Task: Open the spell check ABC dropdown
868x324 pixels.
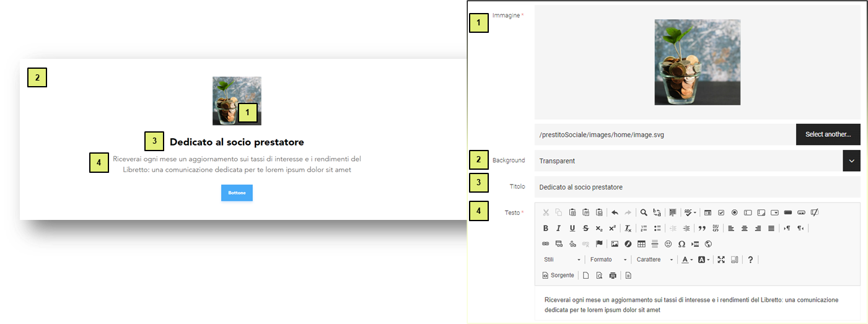Action: 691,212
